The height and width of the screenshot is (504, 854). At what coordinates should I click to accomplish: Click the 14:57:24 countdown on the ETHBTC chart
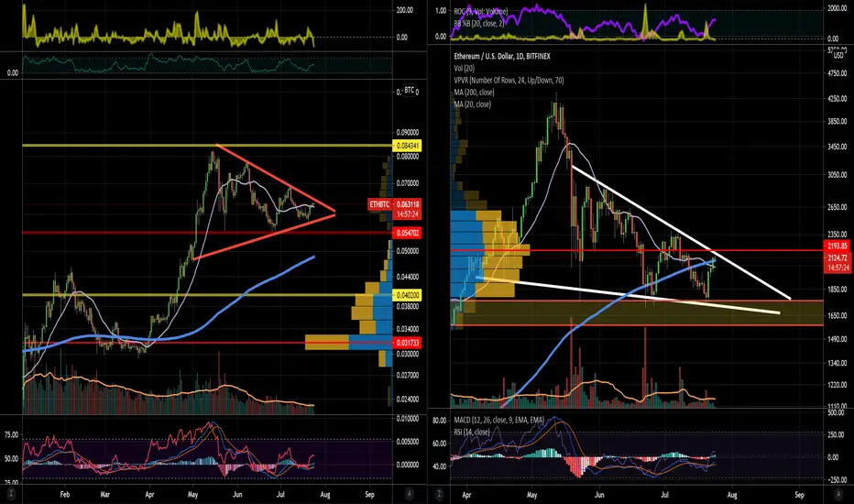pyautogui.click(x=407, y=214)
